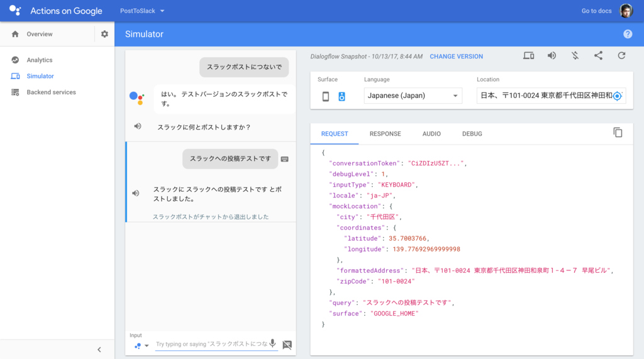This screenshot has height=359, width=644.
Task: Click the Dialogflow Snapshot version text
Action: tap(367, 57)
